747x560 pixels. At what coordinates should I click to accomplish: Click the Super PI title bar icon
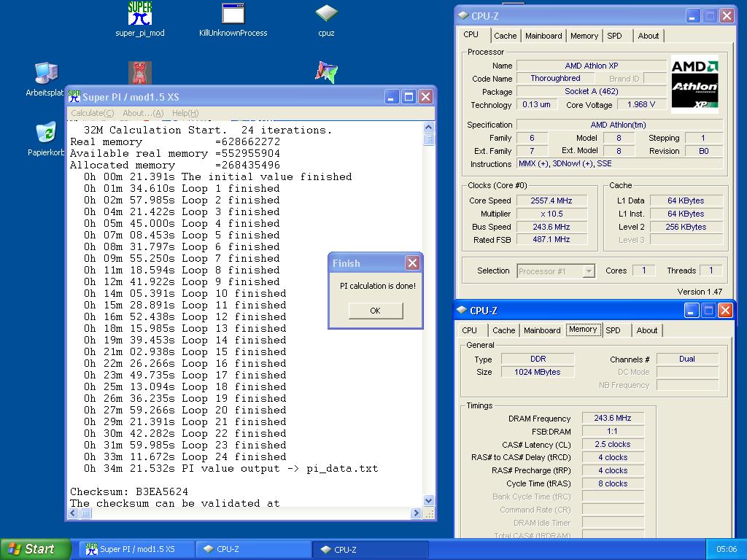click(x=74, y=97)
